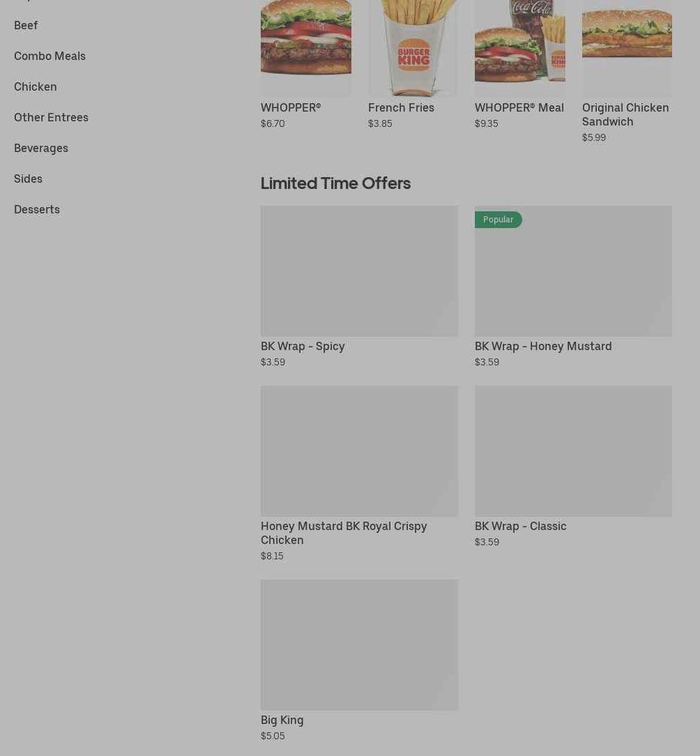The height and width of the screenshot is (756, 700).
Task: Choose the Big King item
Action: coord(282,720)
